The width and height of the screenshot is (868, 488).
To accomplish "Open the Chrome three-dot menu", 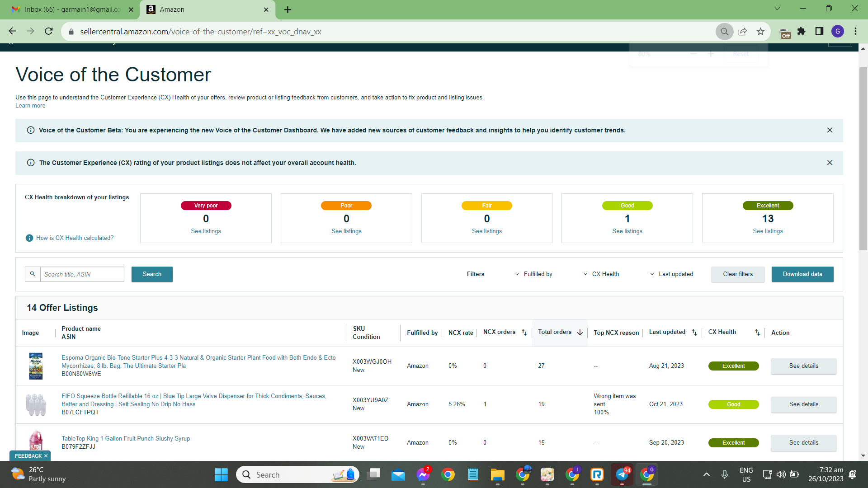I will click(x=855, y=31).
